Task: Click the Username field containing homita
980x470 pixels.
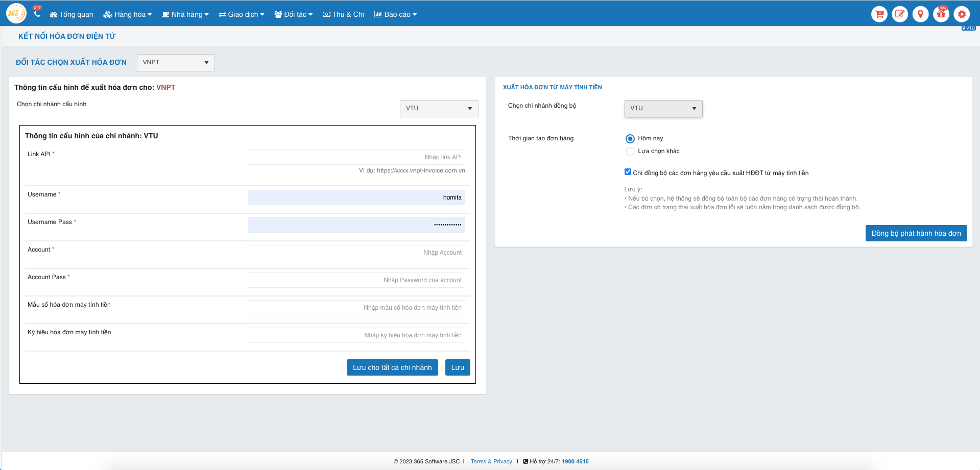Action: point(356,197)
